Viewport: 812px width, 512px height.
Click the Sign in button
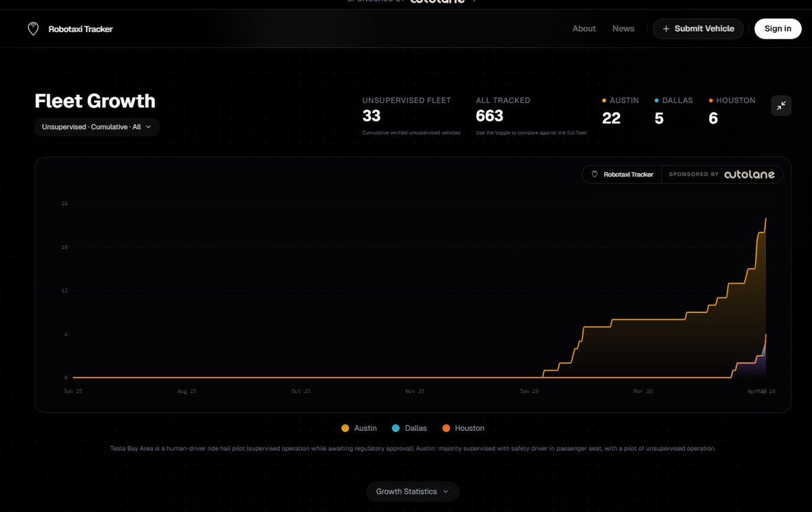tap(777, 28)
